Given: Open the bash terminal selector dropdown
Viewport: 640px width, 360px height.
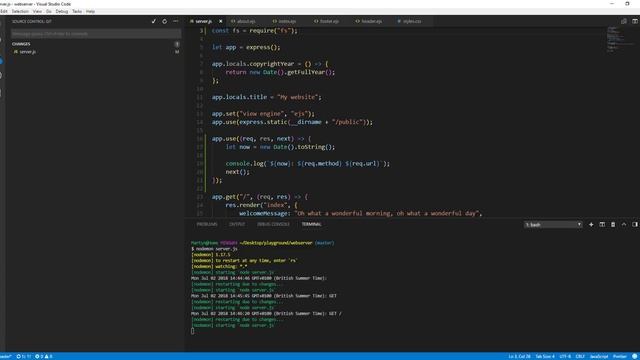Looking at the screenshot, I should click(x=553, y=224).
